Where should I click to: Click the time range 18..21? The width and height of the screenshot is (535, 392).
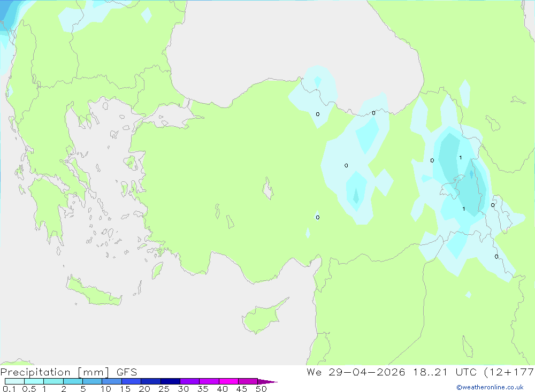430,372
